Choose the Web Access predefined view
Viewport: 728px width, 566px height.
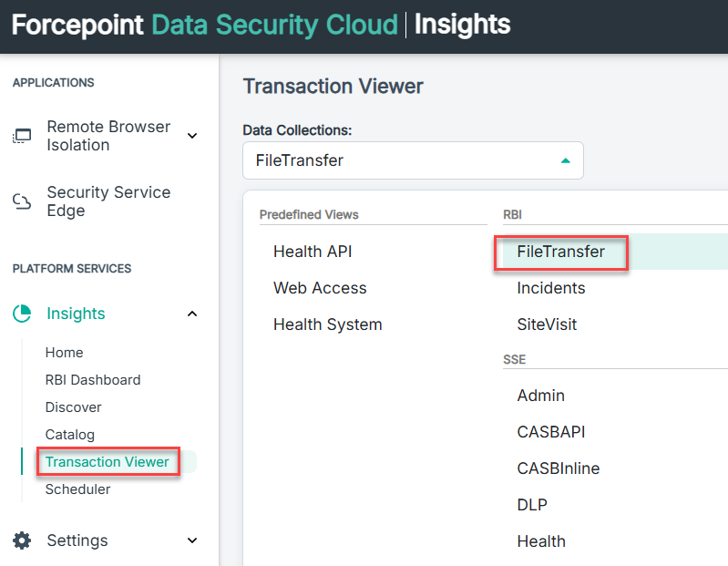tap(320, 288)
